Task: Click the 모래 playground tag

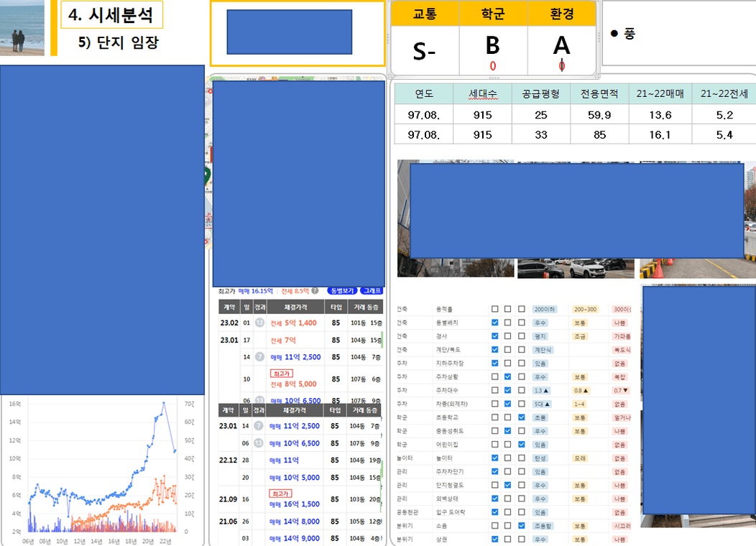Action: point(580,458)
